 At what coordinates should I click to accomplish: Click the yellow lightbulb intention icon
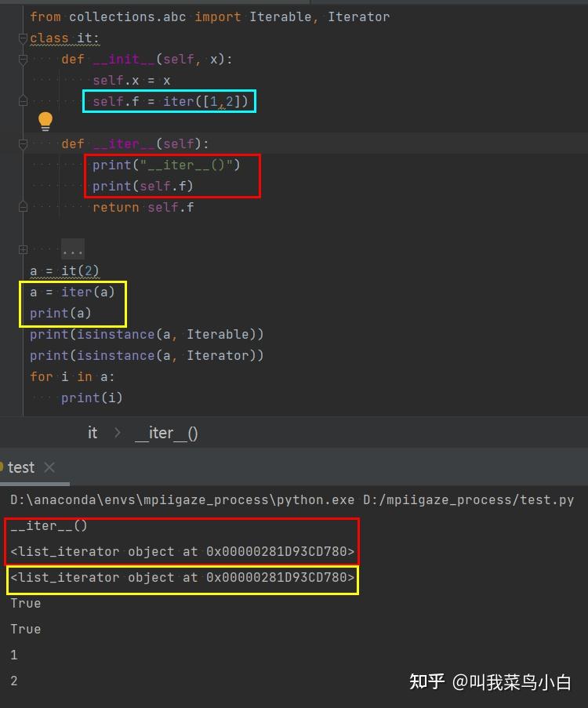click(x=45, y=121)
